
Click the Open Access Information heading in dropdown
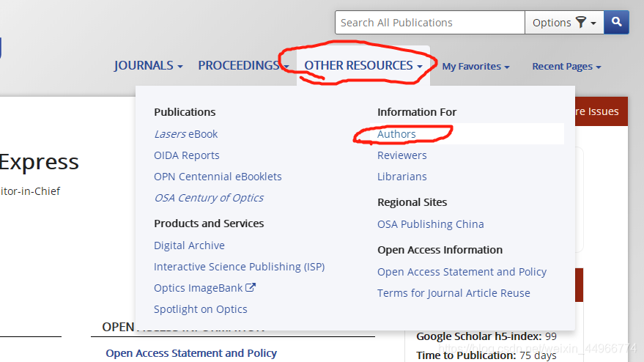point(440,250)
